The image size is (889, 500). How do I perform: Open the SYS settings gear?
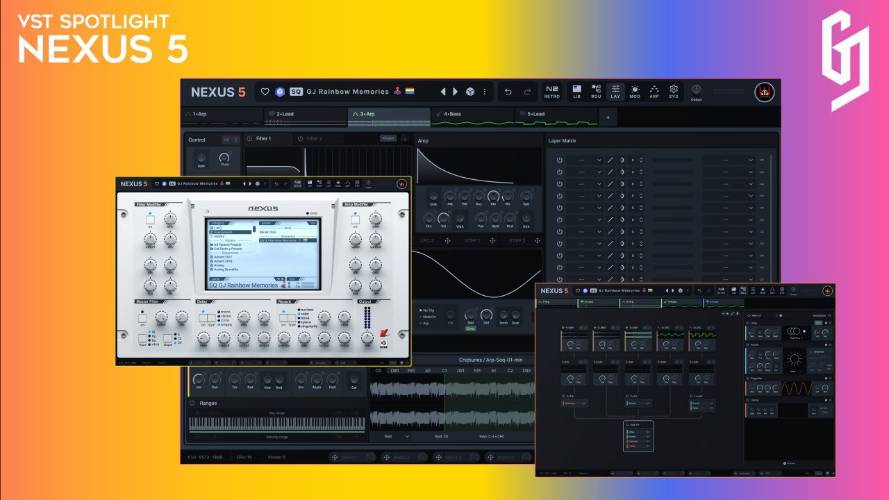pos(674,92)
